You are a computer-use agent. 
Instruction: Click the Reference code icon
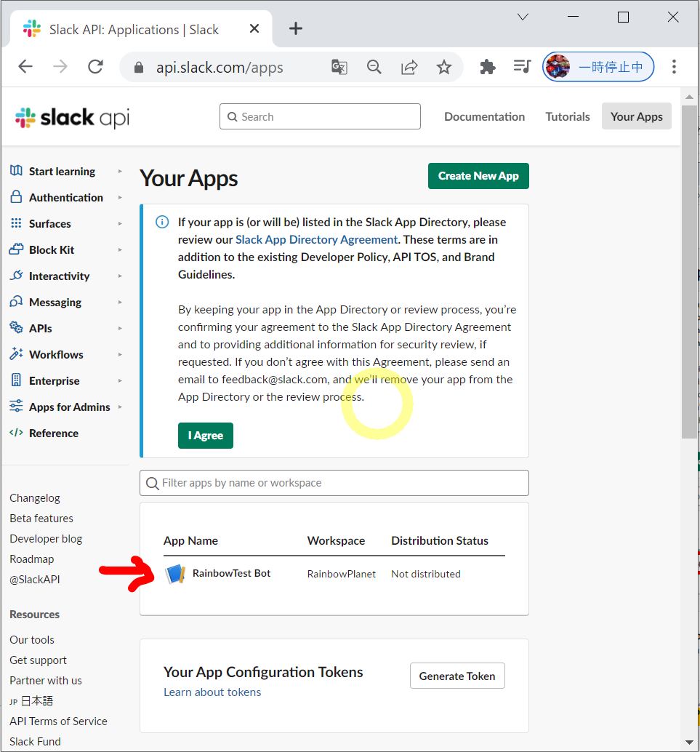(x=16, y=433)
